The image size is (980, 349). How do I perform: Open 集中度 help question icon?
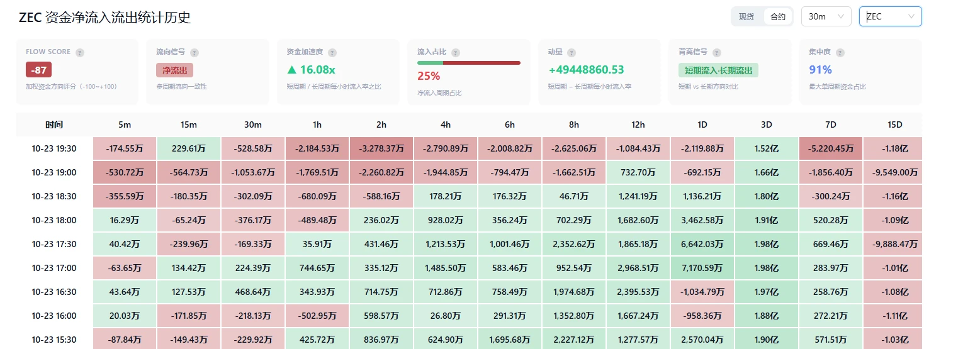point(840,53)
